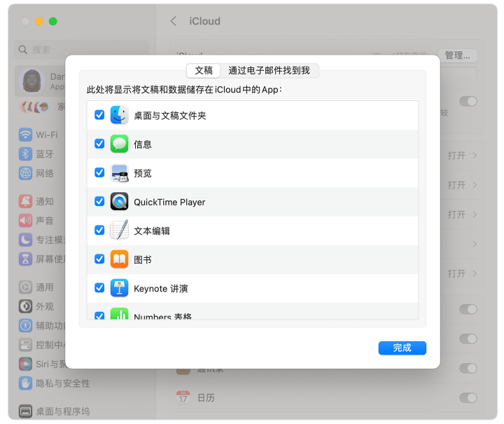Open 隐私与安全性 in the sidebar

[x=62, y=383]
